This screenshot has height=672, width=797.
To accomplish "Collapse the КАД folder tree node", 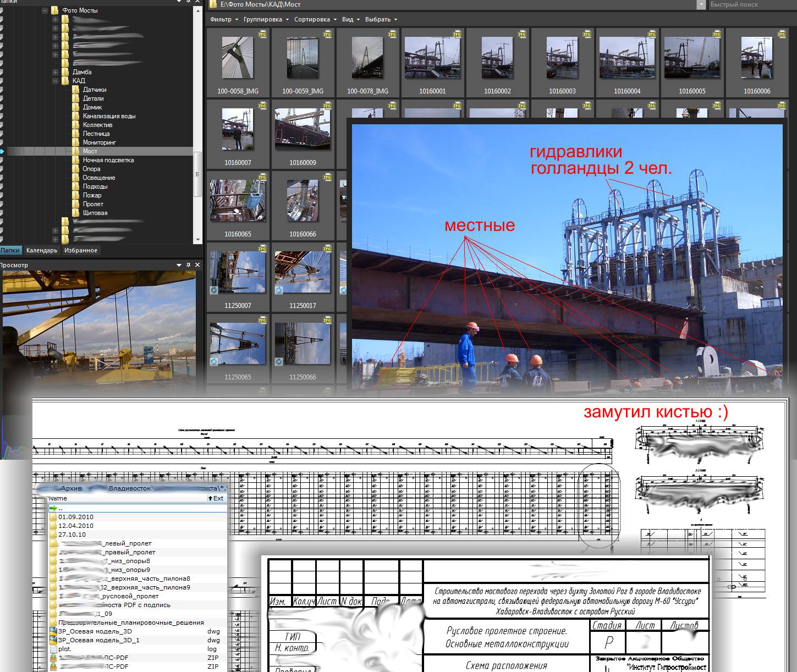I will point(56,81).
